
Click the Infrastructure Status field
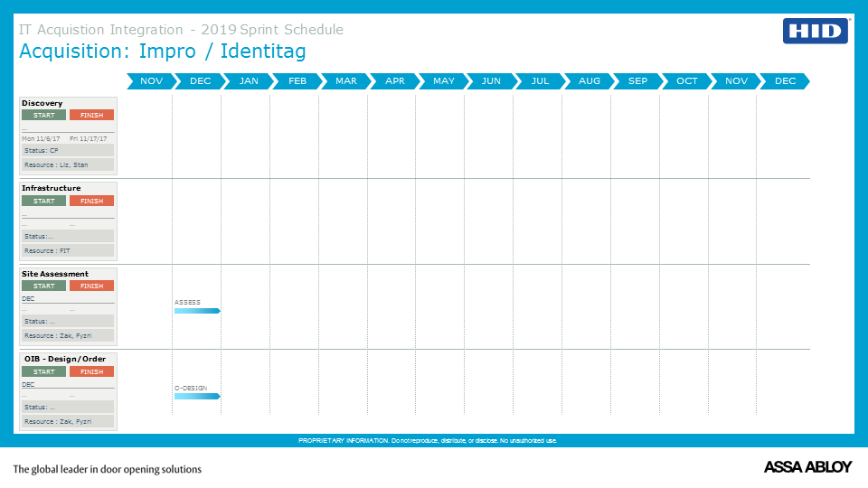(68, 236)
